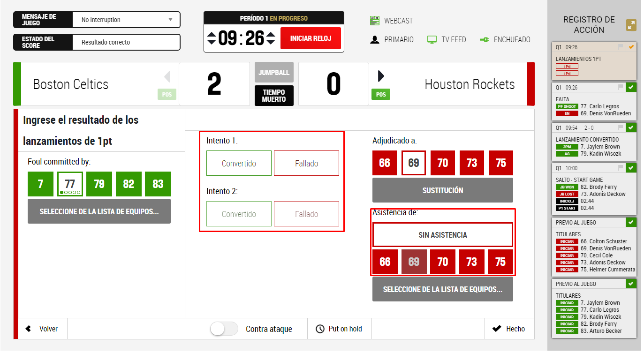Open team list under Foul committed by

click(99, 211)
